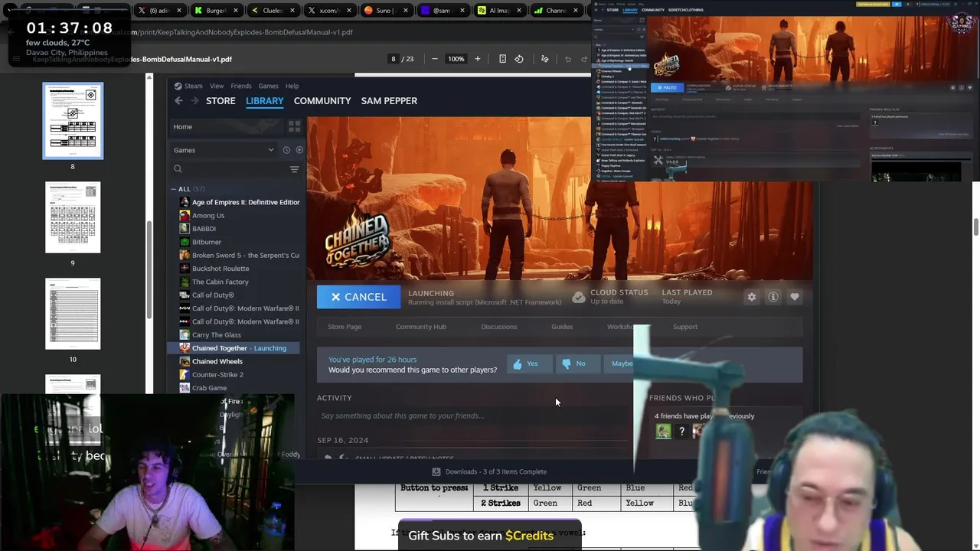Close the Burger browser tab
The width and height of the screenshot is (980, 551).
236,11
